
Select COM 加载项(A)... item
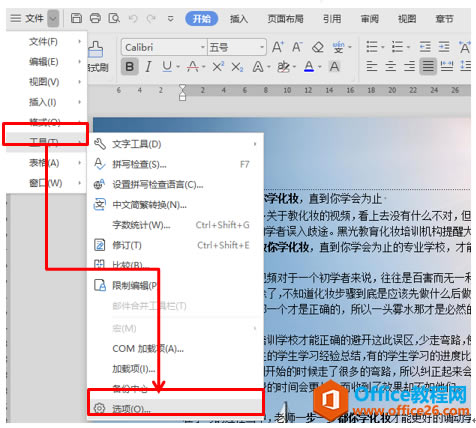click(x=175, y=349)
